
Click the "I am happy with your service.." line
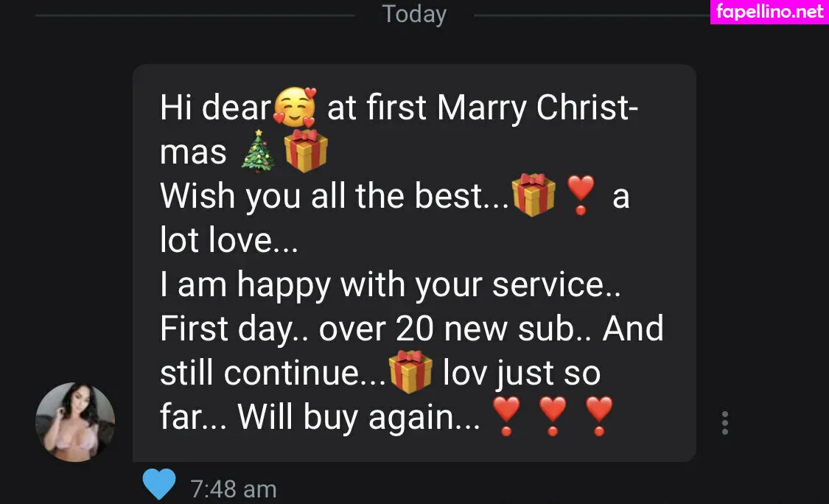391,285
